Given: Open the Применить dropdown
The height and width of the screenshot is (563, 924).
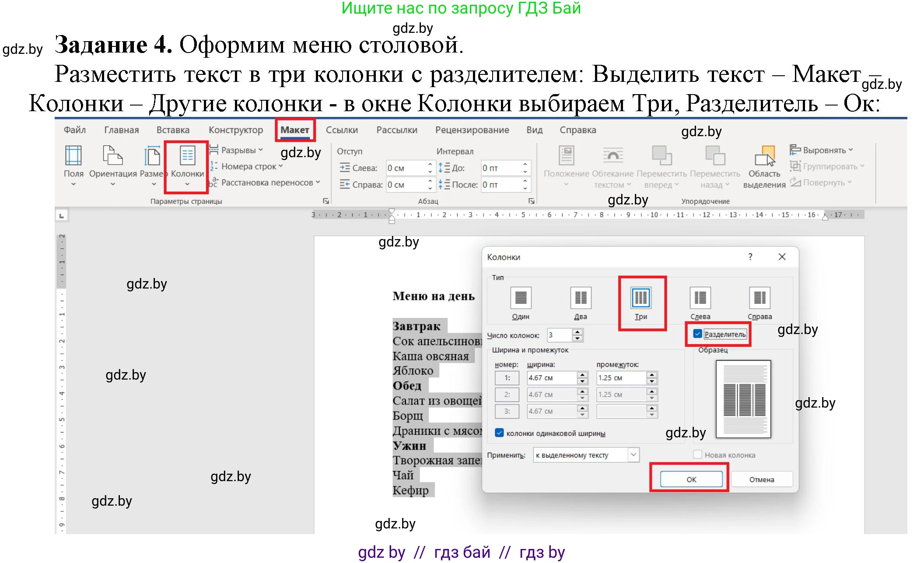Looking at the screenshot, I should coord(633,455).
